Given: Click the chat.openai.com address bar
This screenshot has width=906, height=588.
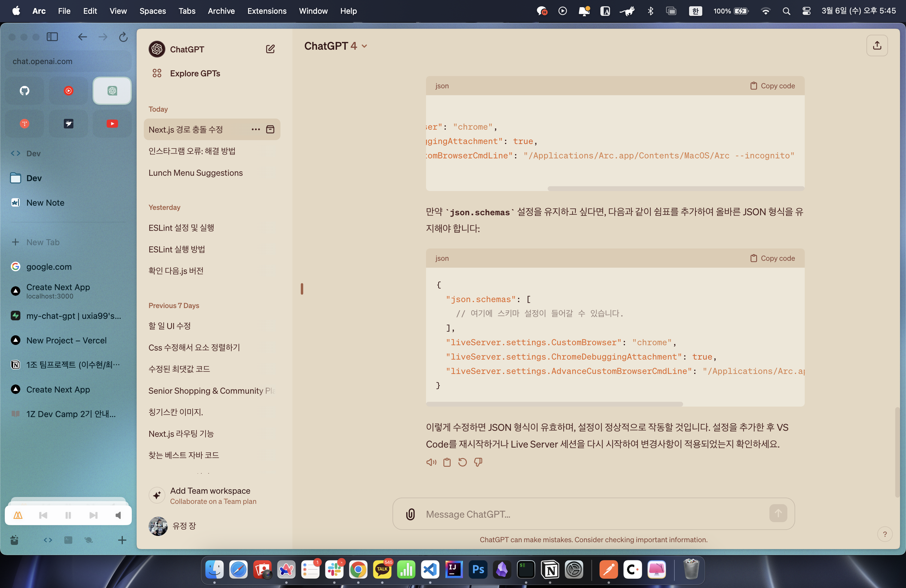Looking at the screenshot, I should point(69,61).
